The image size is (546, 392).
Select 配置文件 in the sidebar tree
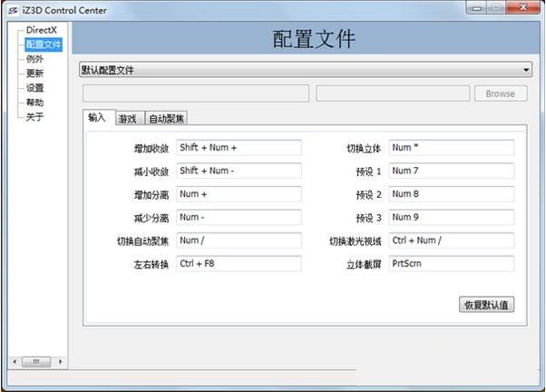tap(44, 44)
